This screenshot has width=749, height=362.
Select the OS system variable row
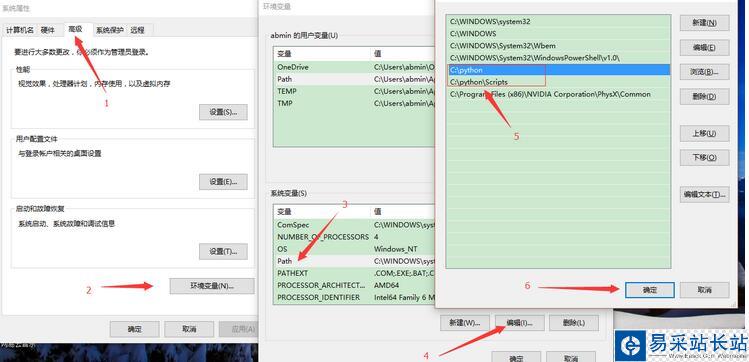coord(354,249)
